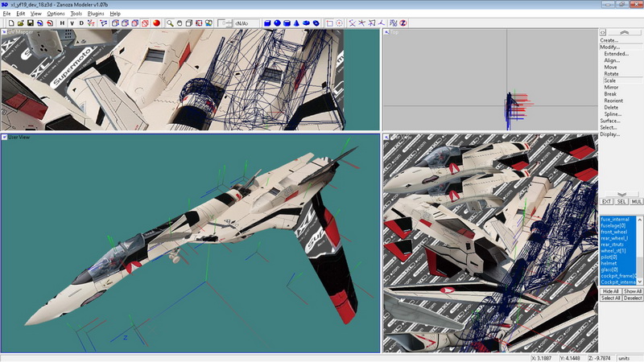Click the zoom extents box icon

click(x=189, y=23)
